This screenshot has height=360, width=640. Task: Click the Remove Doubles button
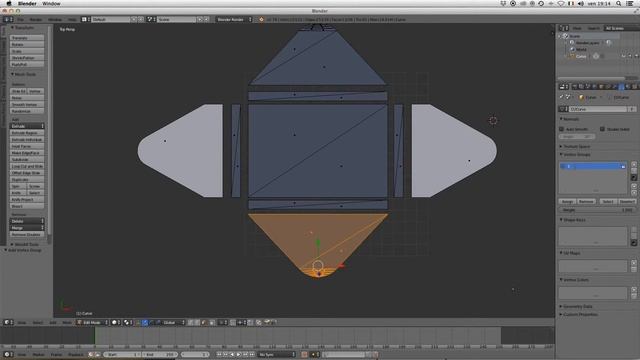click(x=27, y=234)
